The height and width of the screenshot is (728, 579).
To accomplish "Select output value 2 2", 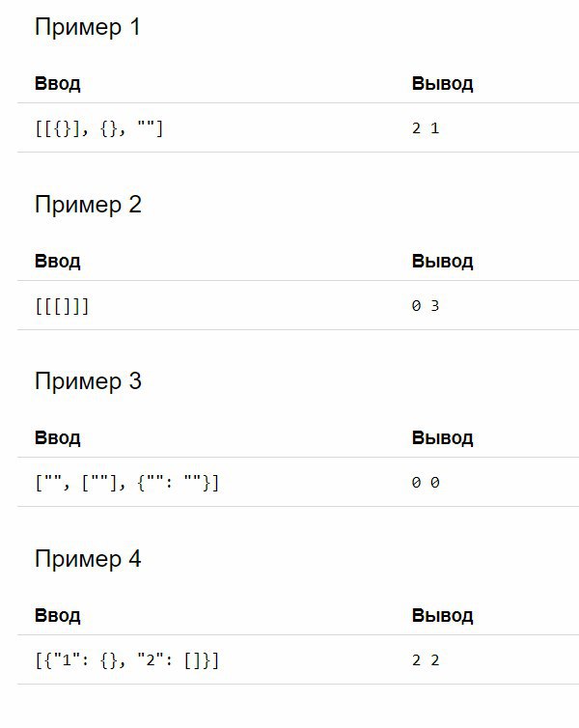I will (426, 660).
